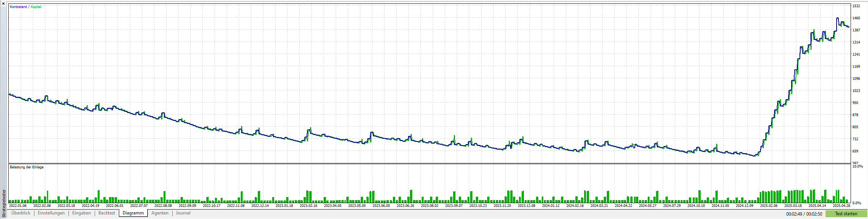Click the 2023.08.02 date label
Screen dimensions: 868x219
(430, 206)
